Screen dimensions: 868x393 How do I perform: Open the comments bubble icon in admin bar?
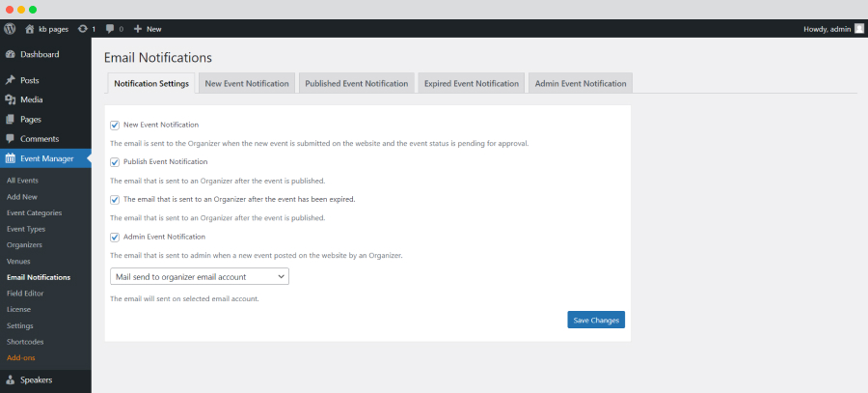click(110, 29)
